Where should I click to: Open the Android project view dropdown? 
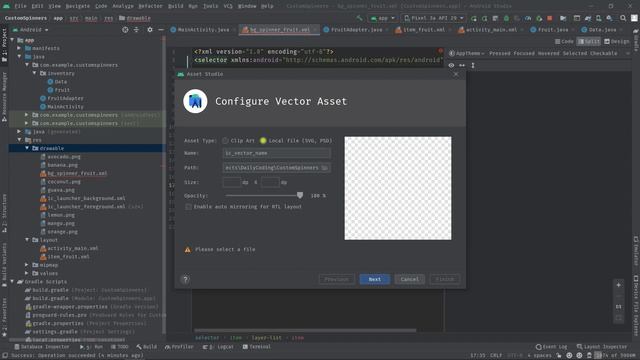coord(31,30)
